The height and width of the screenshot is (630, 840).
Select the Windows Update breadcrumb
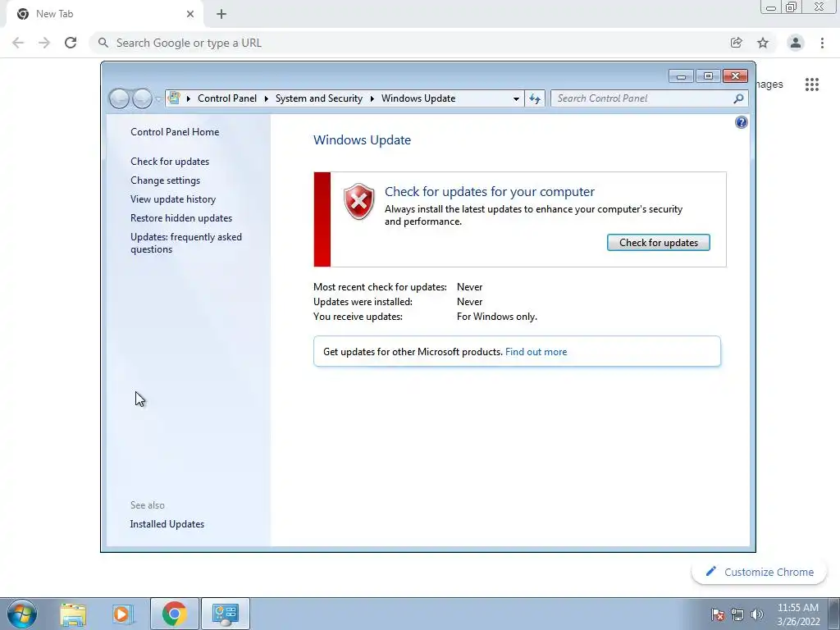click(418, 98)
